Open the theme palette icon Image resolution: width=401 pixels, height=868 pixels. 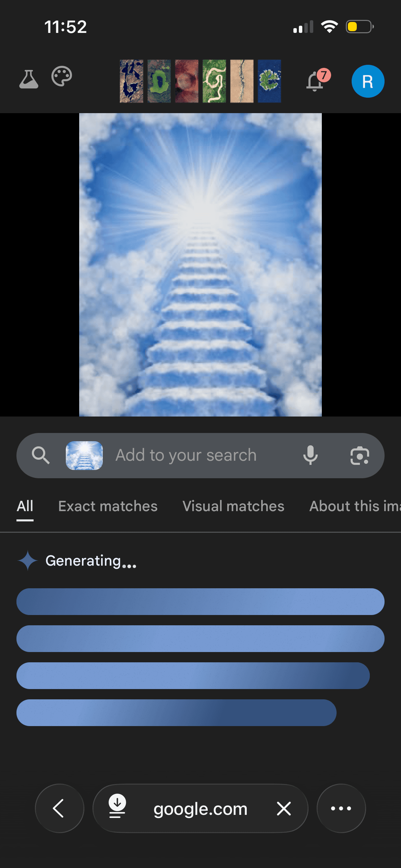[x=62, y=76]
